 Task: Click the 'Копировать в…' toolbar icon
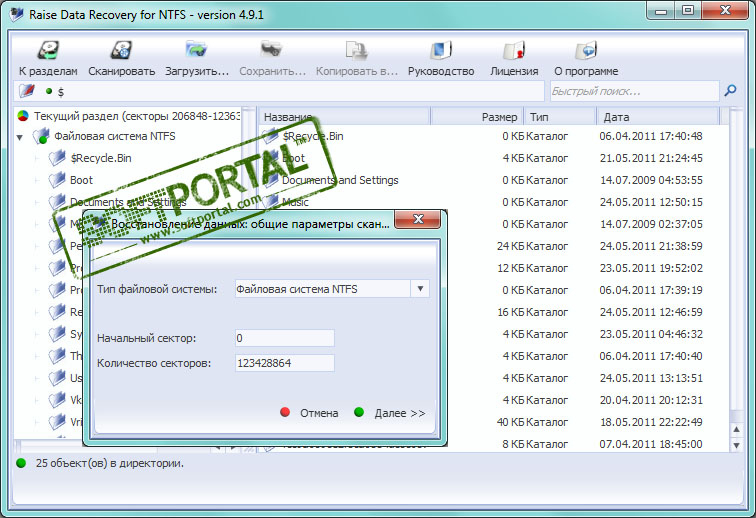[x=357, y=51]
